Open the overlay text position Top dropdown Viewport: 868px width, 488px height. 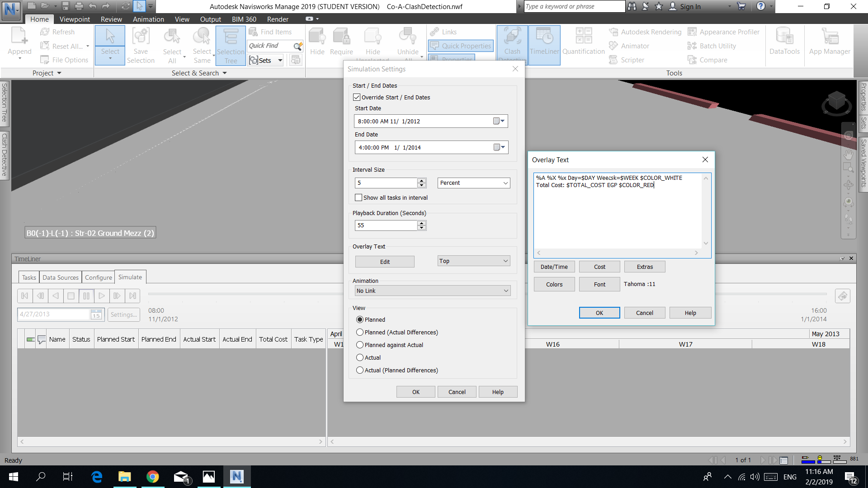tap(505, 261)
